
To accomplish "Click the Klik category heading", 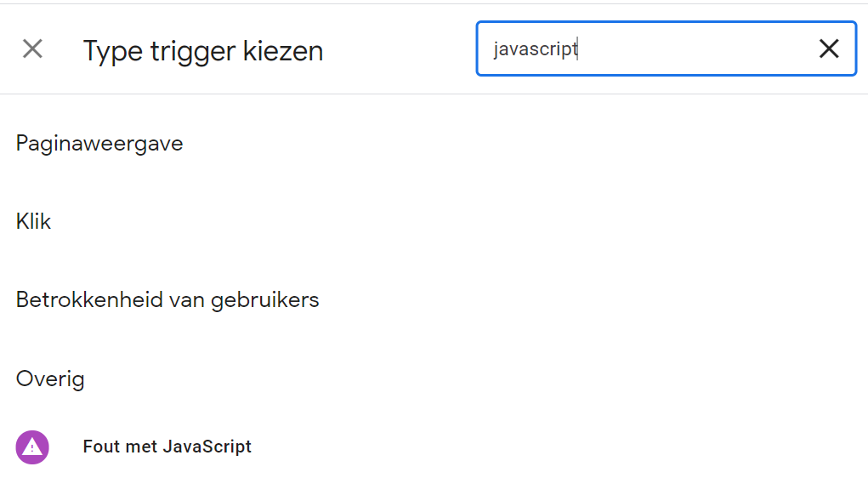I will (34, 222).
